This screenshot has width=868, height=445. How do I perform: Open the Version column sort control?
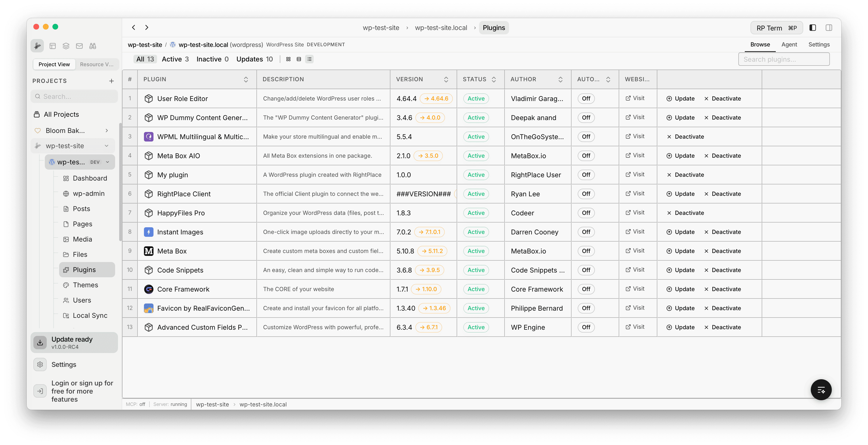[446, 79]
